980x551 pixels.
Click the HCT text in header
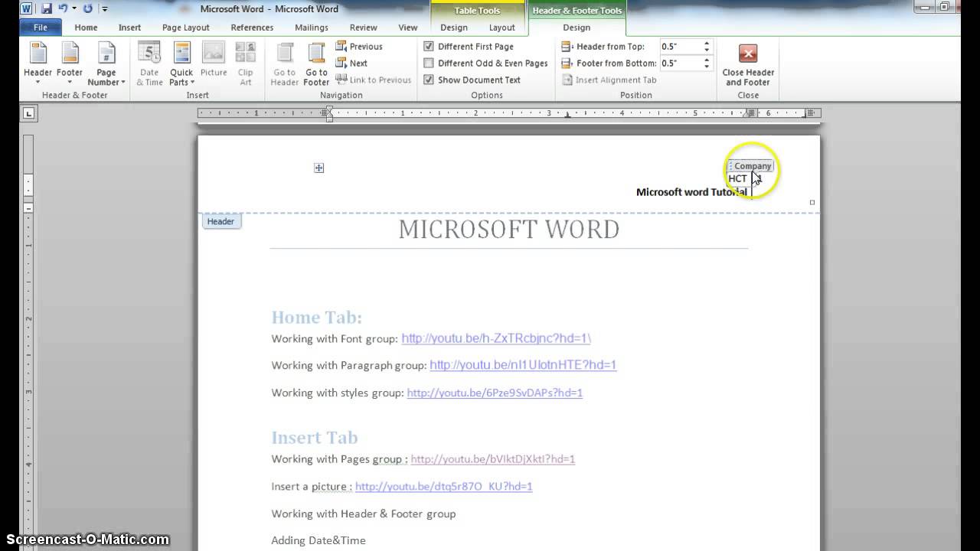[737, 178]
